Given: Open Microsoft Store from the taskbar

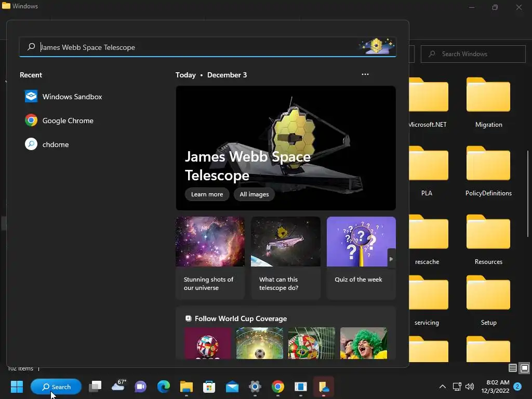Looking at the screenshot, I should click(x=209, y=387).
